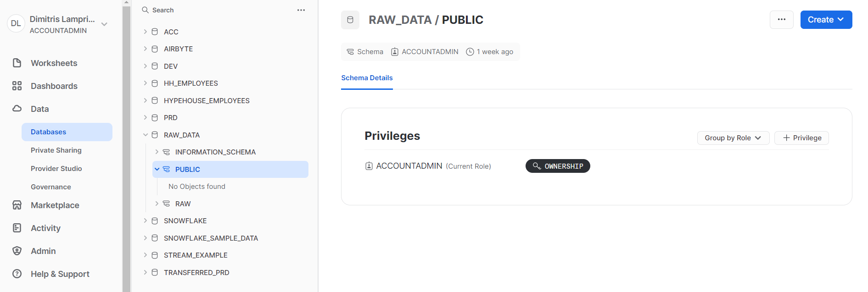The image size is (868, 292).
Task: Collapse the RAW_DATA database node
Action: 146,135
